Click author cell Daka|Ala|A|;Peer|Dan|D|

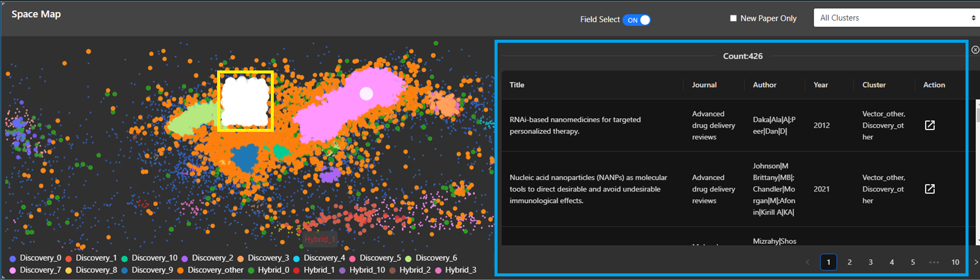point(774,125)
